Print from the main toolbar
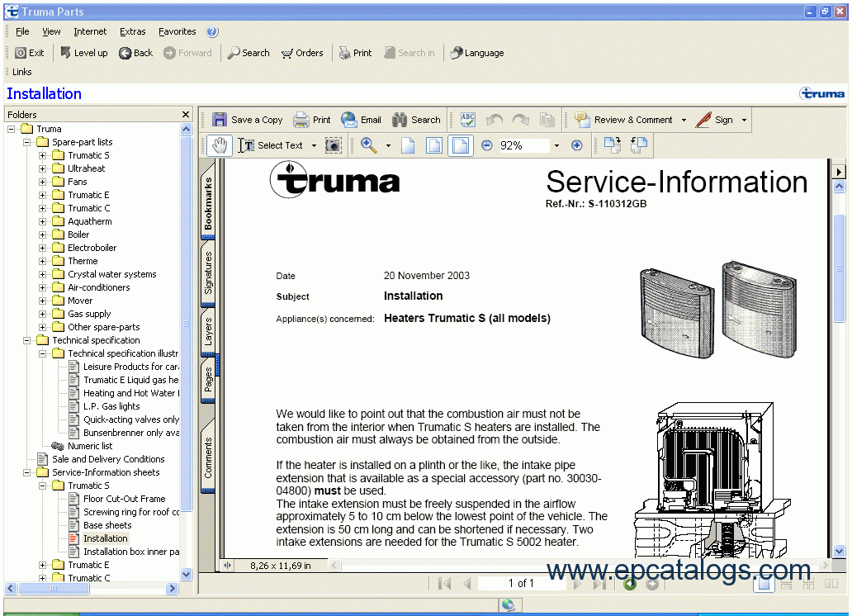Screen dimensions: 852x616 click(355, 53)
